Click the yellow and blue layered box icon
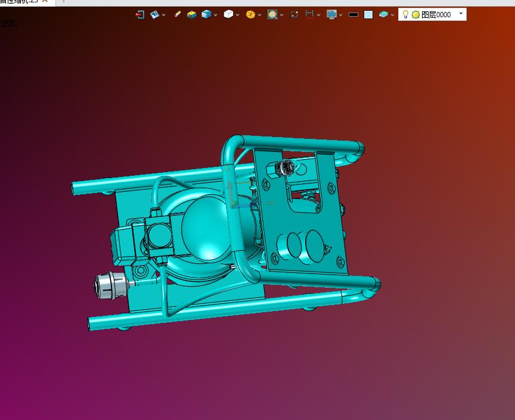This screenshot has width=515, height=420. (191, 14)
